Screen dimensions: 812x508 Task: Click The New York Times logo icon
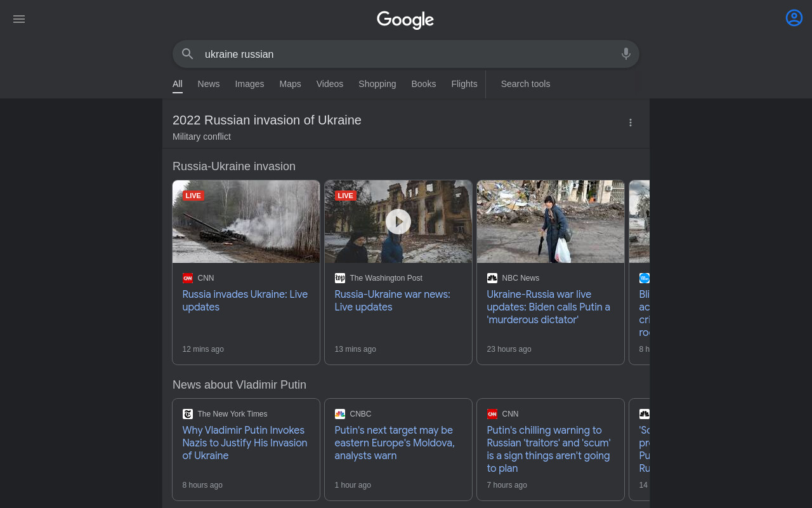(x=188, y=414)
